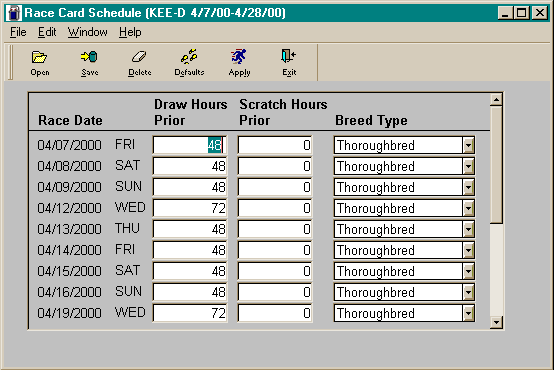
Task: Open the Edit menu
Action: click(47, 32)
